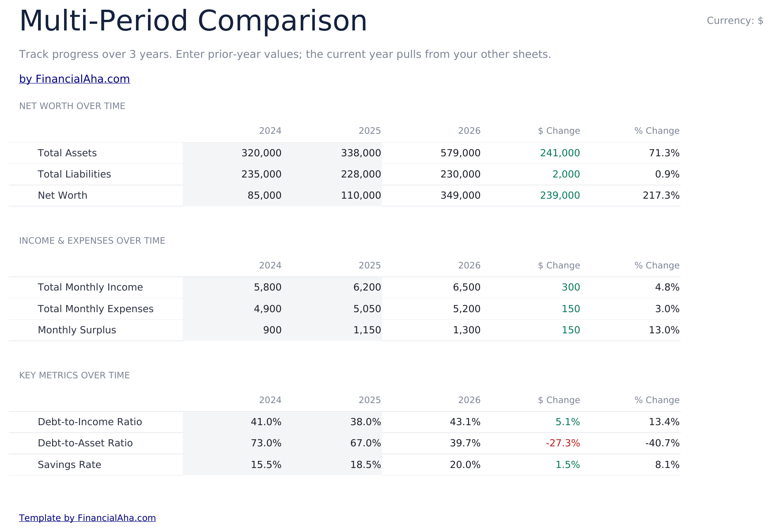Click the 2026 Total Monthly Income value 6,500

click(x=467, y=287)
